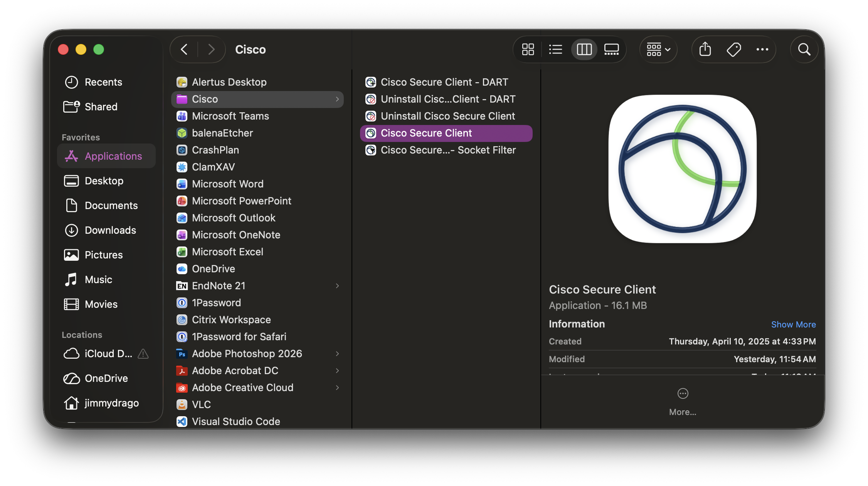The height and width of the screenshot is (486, 868).
Task: Select the EndNote 21 icon
Action: [182, 286]
